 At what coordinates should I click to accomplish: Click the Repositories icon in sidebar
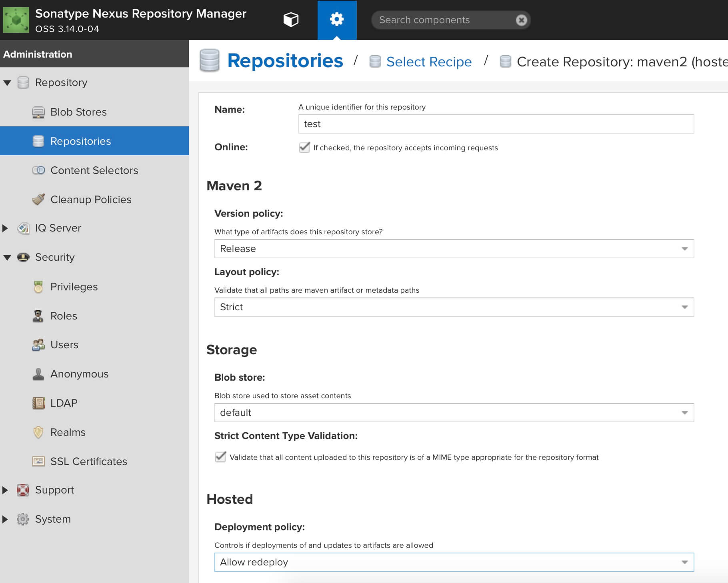(38, 141)
